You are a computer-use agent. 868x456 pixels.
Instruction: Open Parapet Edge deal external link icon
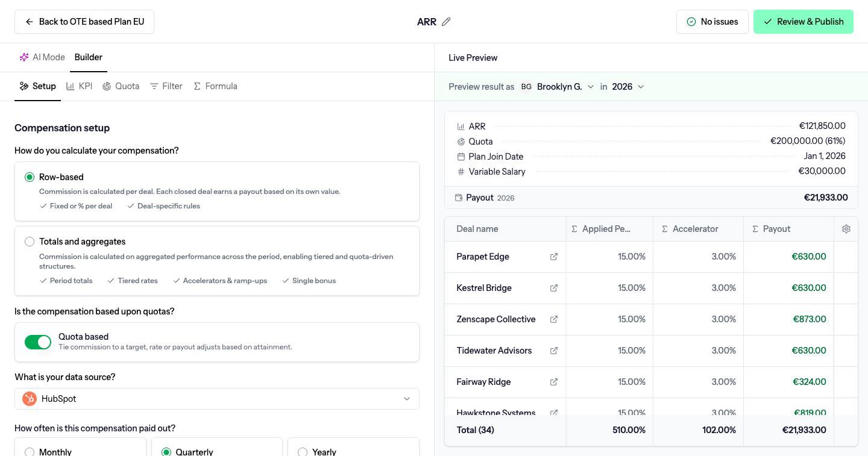coord(554,257)
